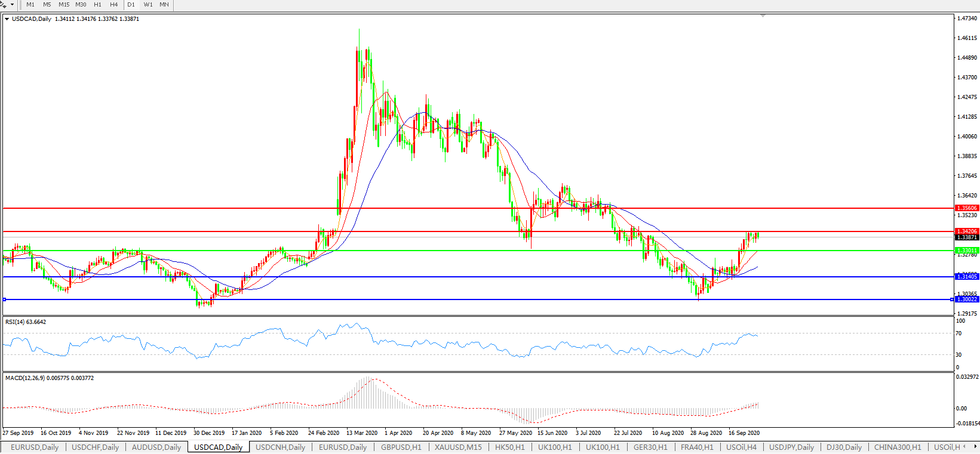The width and height of the screenshot is (980, 454).
Task: Click the chart shift marker triangle
Action: (763, 16)
